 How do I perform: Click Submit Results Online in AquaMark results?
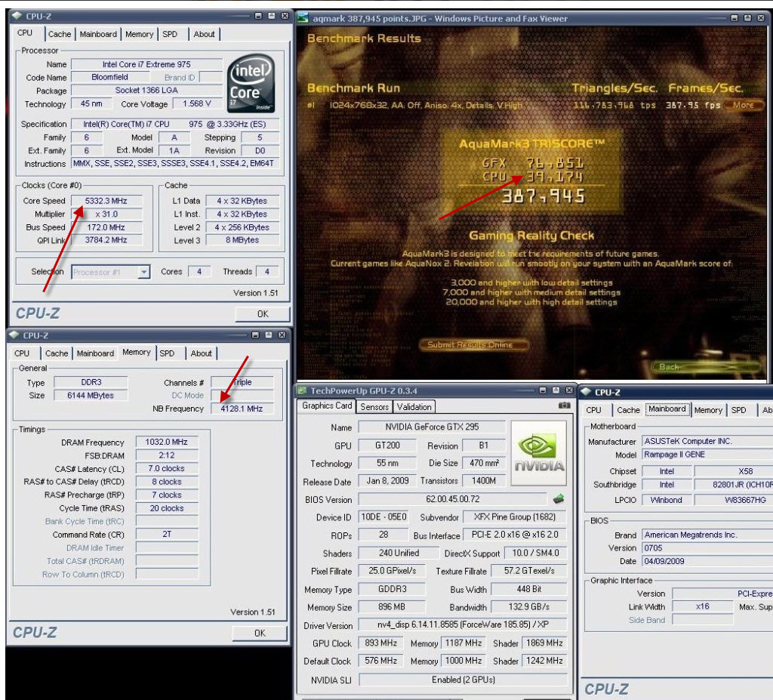tap(473, 344)
